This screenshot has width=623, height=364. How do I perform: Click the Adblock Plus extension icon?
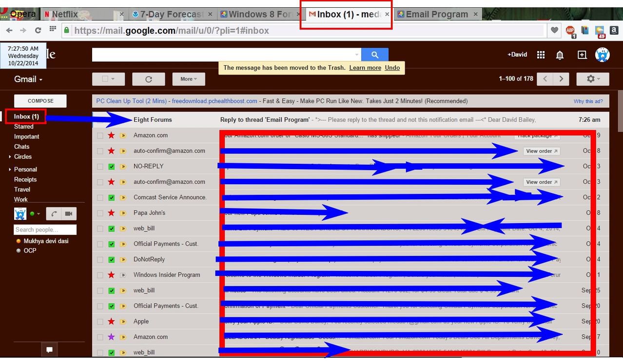pyautogui.click(x=570, y=31)
